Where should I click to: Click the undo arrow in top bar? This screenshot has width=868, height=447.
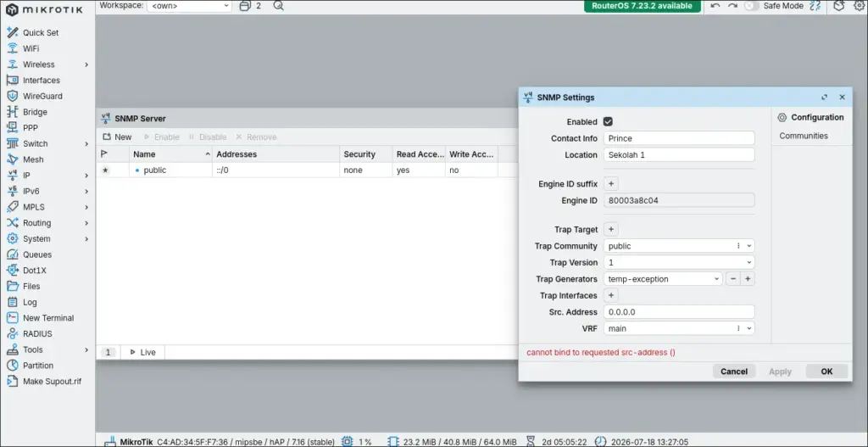715,6
